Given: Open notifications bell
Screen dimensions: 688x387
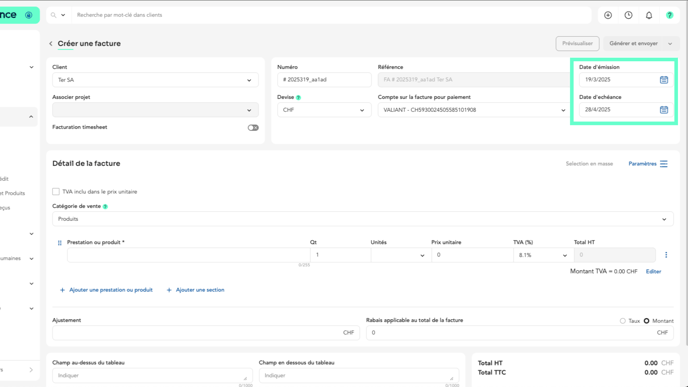Looking at the screenshot, I should point(649,15).
